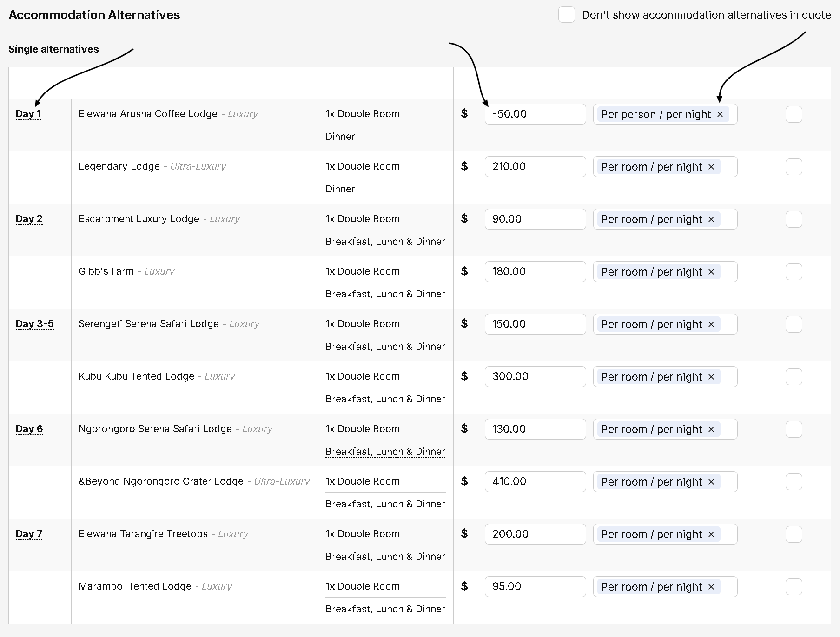The height and width of the screenshot is (637, 840).
Task: Tick the checkbox for Elewana Arusha Coffee Lodge
Action: click(x=794, y=114)
